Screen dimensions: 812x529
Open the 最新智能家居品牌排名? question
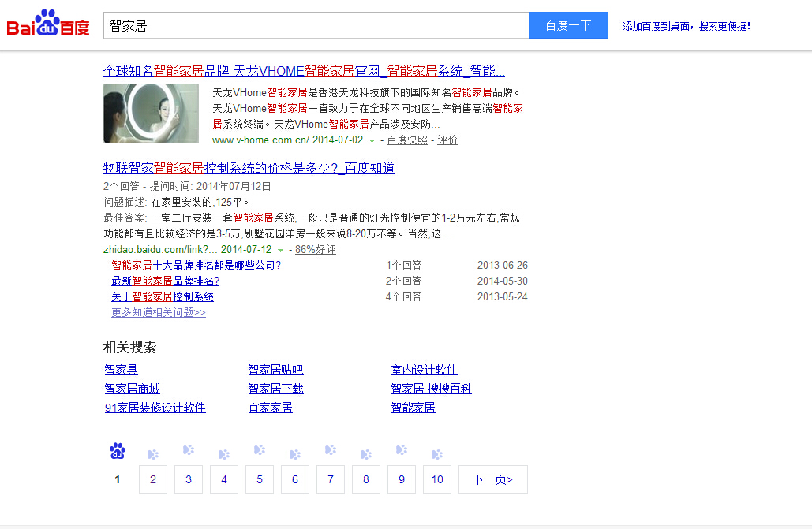click(x=165, y=281)
